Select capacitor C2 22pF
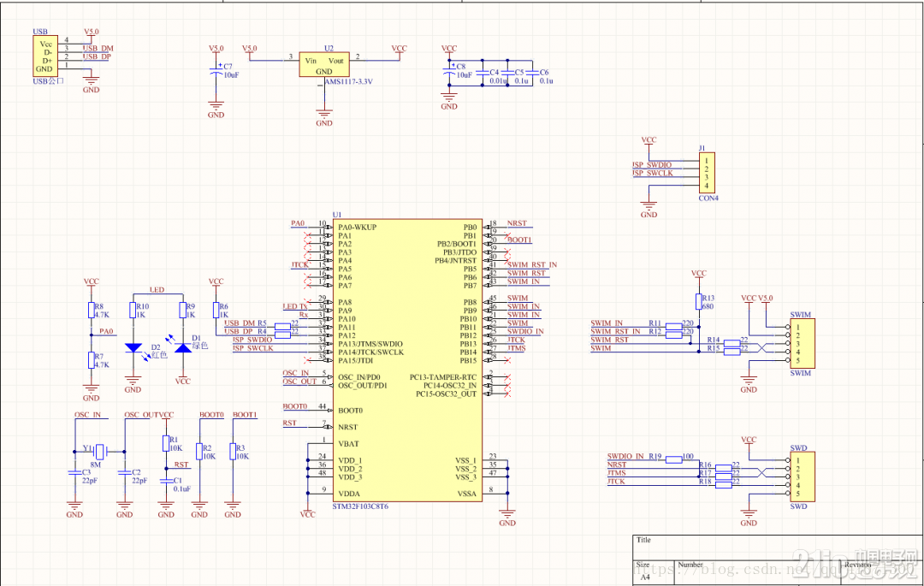The image size is (924, 586). click(124, 472)
